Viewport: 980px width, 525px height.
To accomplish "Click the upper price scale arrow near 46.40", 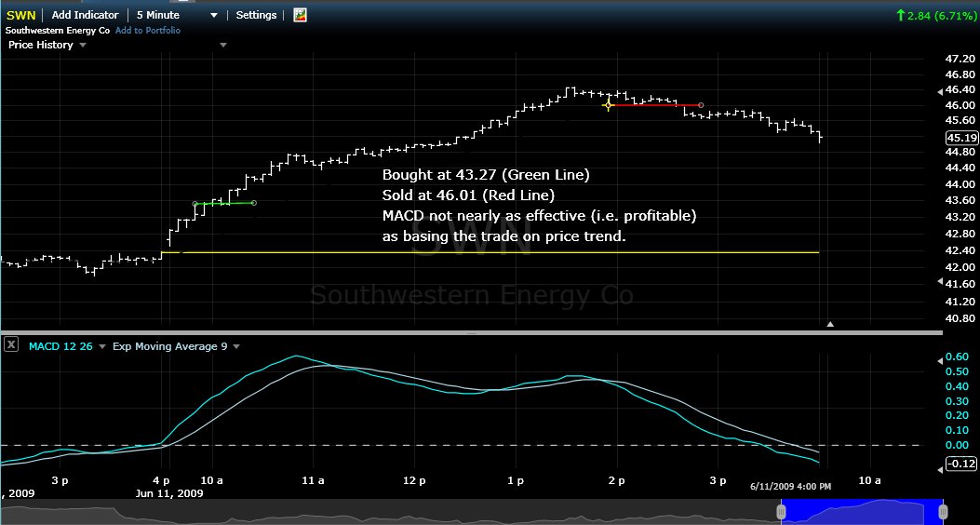I will click(941, 92).
